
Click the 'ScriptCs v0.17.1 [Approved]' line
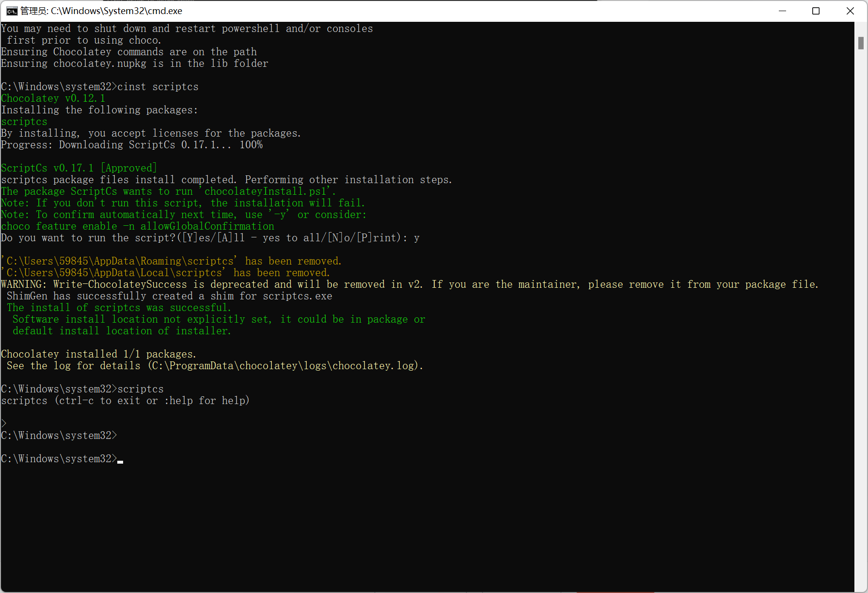tap(79, 168)
